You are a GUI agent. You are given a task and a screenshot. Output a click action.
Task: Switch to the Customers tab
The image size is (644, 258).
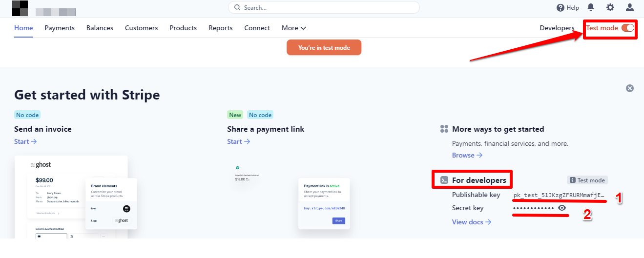pyautogui.click(x=141, y=28)
